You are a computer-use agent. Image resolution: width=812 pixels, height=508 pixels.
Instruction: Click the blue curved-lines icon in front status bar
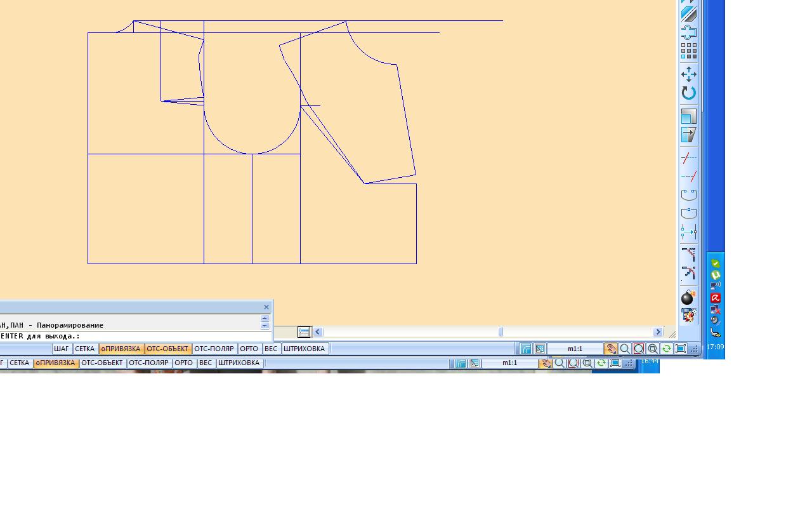[x=526, y=349]
